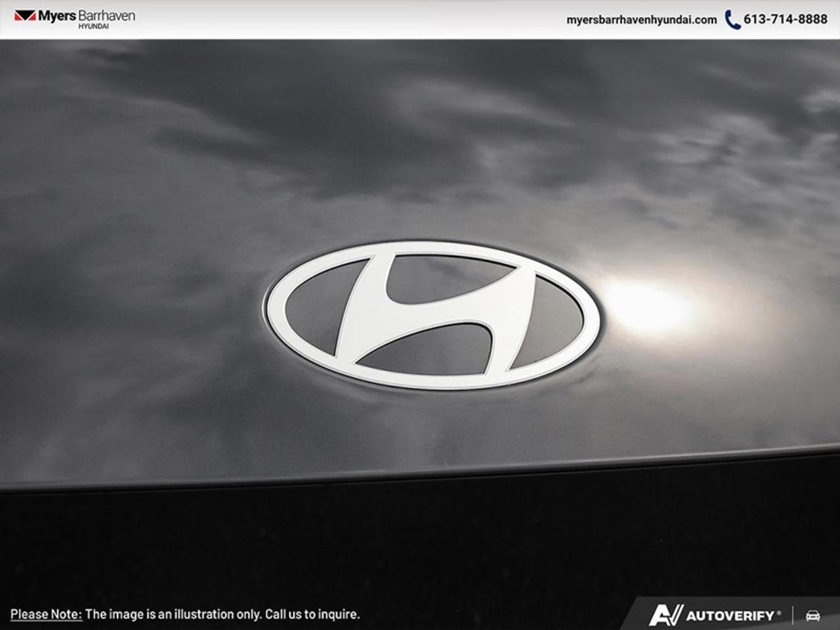Click the Hyundai emblem on the hood

pyautogui.click(x=432, y=316)
